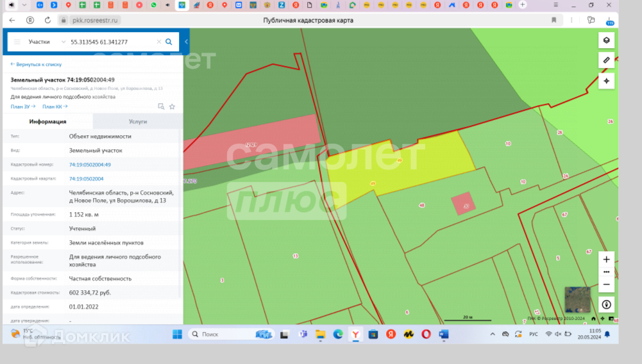Open cadastral number 74:19:0502004:49 link
The image size is (642, 364).
coord(90,165)
